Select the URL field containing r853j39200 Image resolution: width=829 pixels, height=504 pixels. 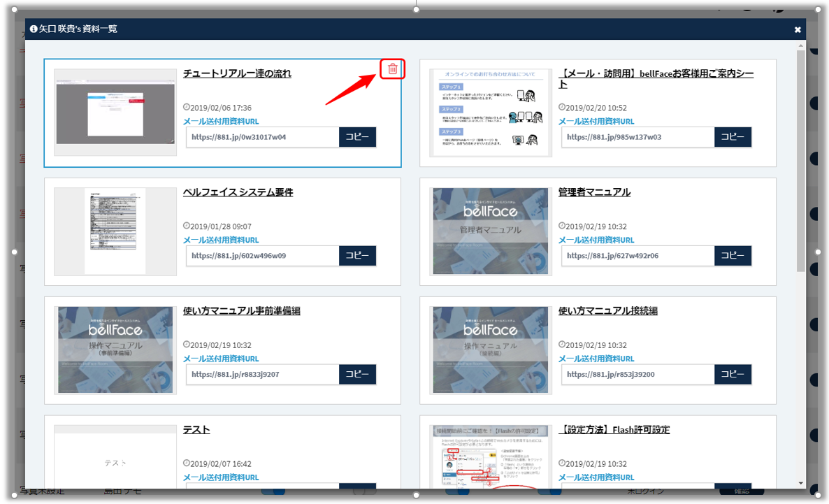(637, 375)
